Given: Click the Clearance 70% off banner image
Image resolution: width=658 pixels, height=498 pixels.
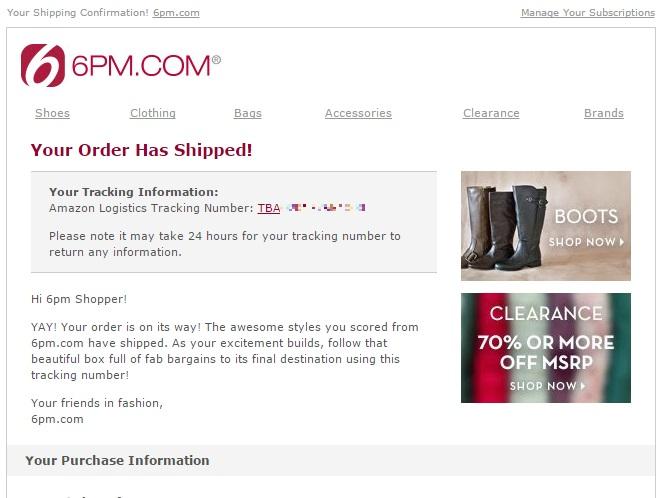Looking at the screenshot, I should 546,348.
